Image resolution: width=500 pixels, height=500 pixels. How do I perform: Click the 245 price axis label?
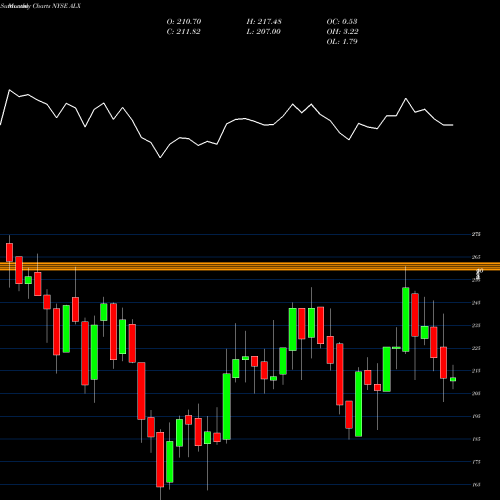point(476,303)
